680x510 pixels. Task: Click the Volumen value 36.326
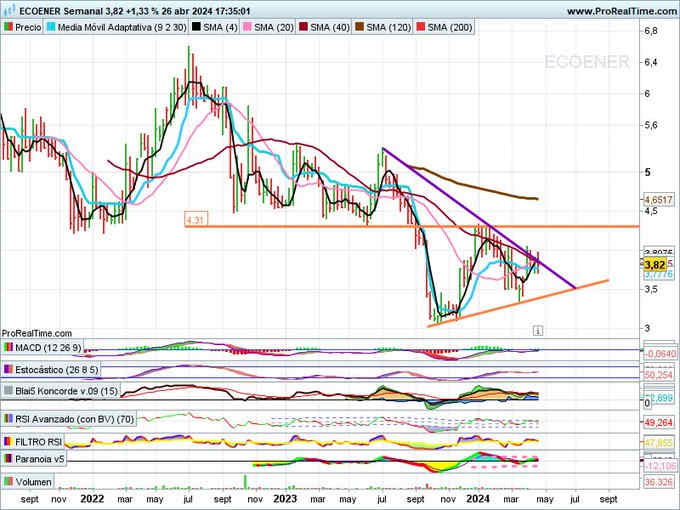(x=658, y=482)
